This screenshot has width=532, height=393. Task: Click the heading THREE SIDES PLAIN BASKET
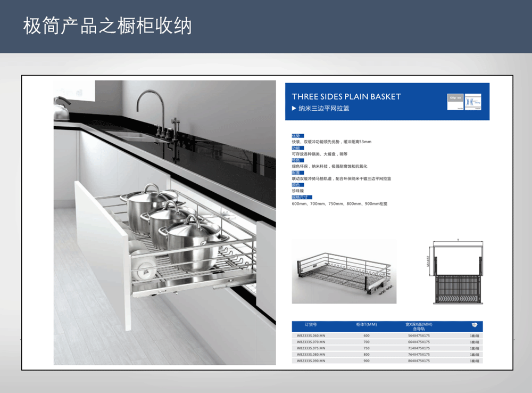[x=346, y=97]
